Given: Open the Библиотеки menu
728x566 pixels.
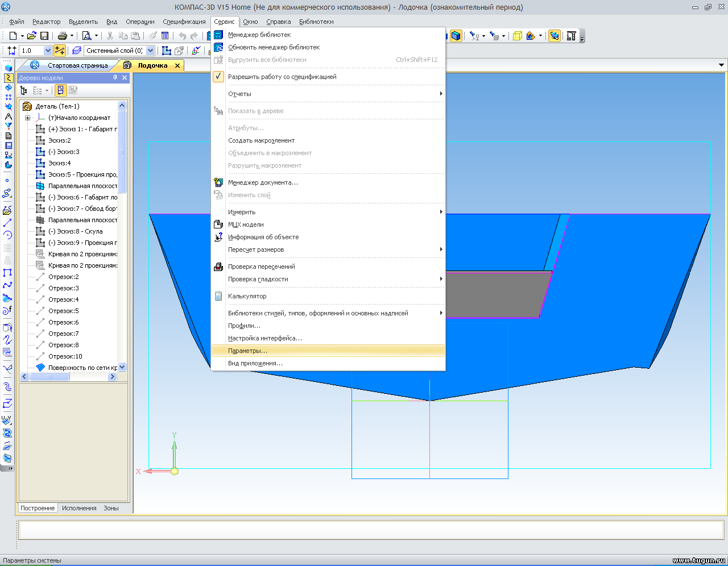Looking at the screenshot, I should pyautogui.click(x=316, y=22).
